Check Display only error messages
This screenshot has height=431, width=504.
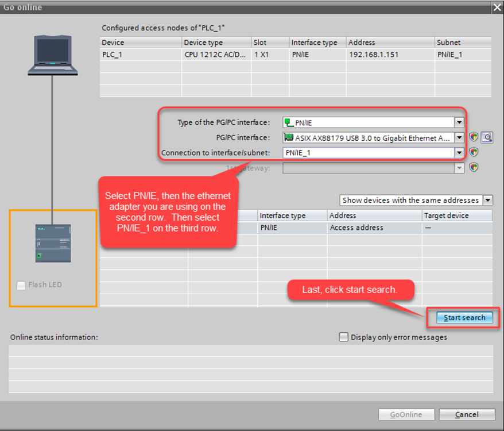(x=343, y=337)
